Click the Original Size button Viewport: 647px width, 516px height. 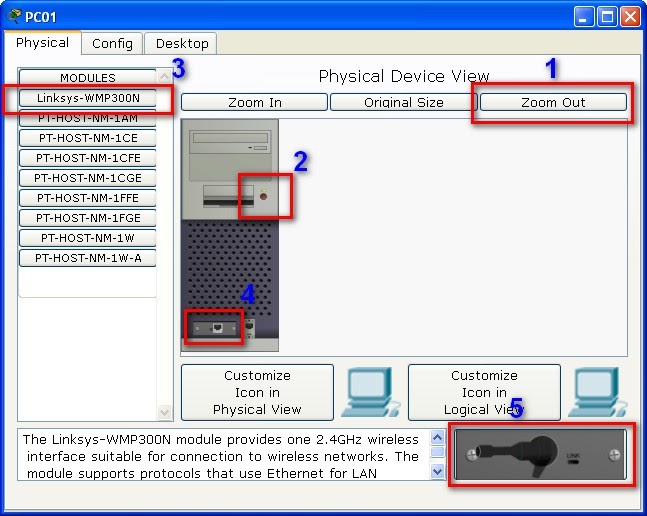[404, 102]
